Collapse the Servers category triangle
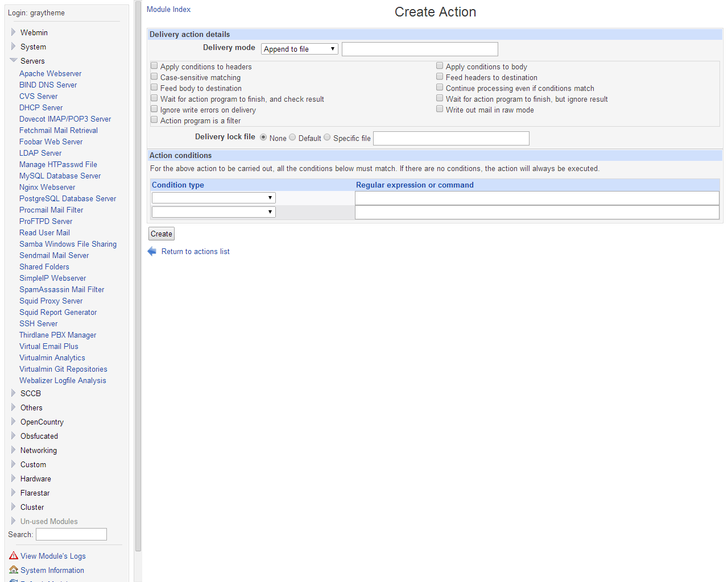Viewport: 728px width, 582px height. coord(13,60)
